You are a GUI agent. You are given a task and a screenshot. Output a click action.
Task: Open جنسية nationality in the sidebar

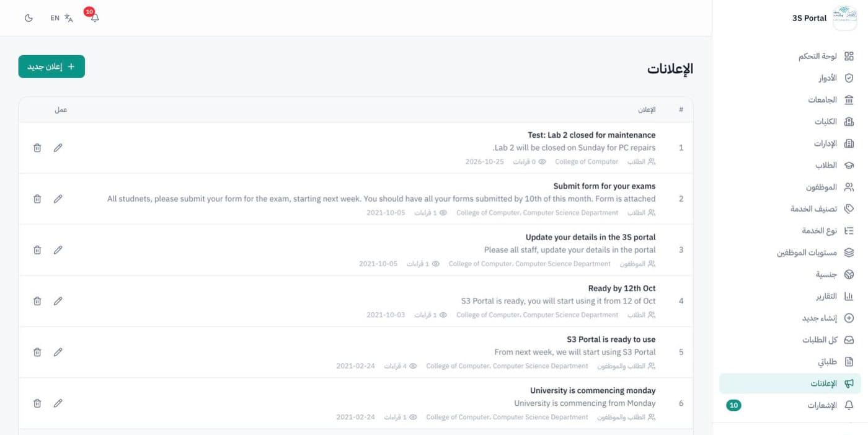pyautogui.click(x=790, y=274)
